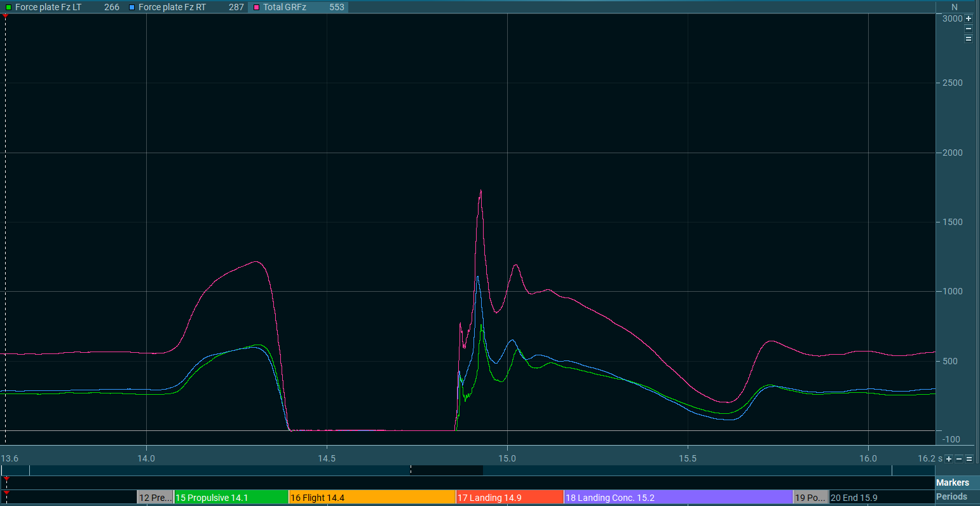Click the red cursor marker atop the chart
The width and height of the screenshot is (980, 506).
tap(5, 15)
